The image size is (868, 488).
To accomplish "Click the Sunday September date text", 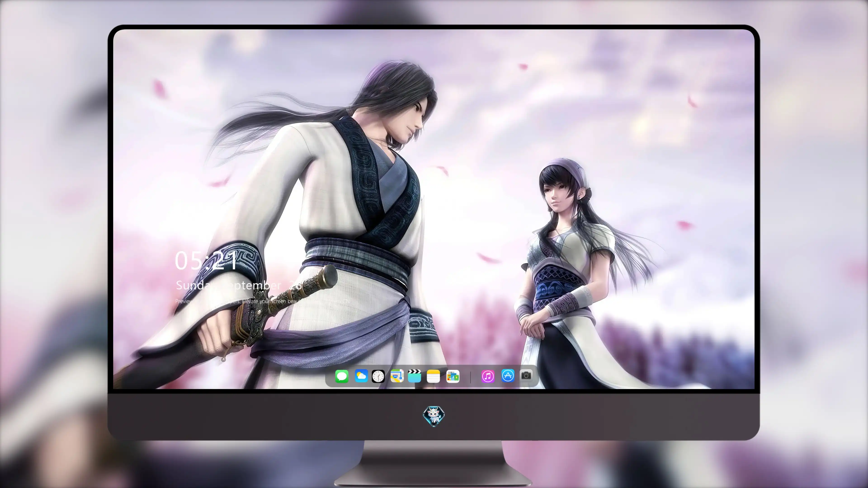I will pos(239,286).
